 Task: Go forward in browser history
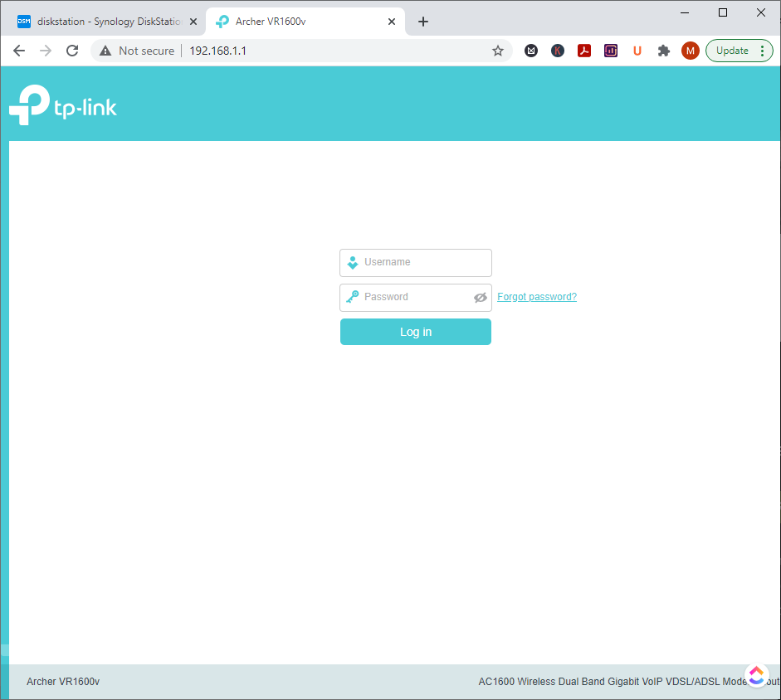[46, 51]
